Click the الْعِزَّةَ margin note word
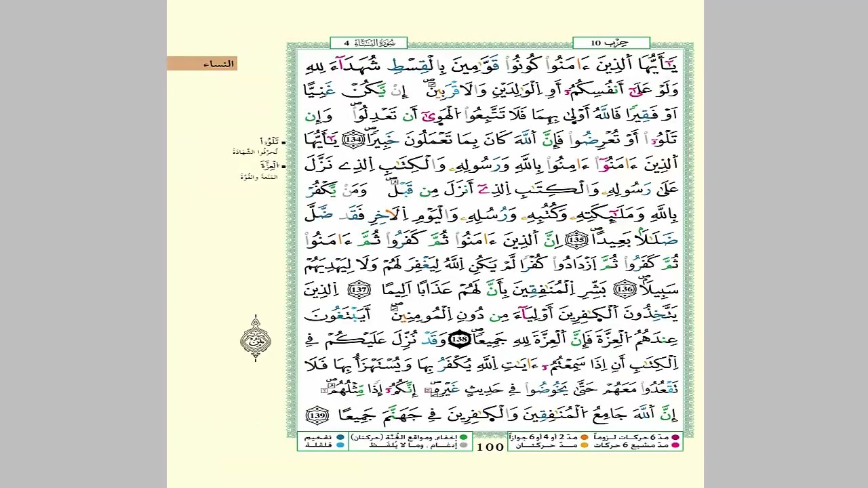 click(269, 166)
